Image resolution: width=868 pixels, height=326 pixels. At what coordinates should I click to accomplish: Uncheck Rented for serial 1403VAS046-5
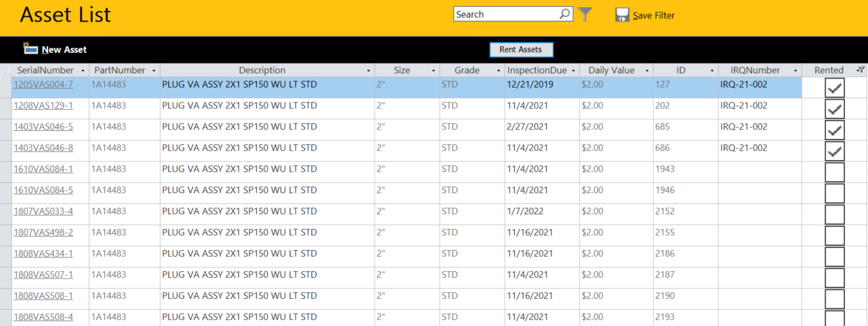coord(835,129)
